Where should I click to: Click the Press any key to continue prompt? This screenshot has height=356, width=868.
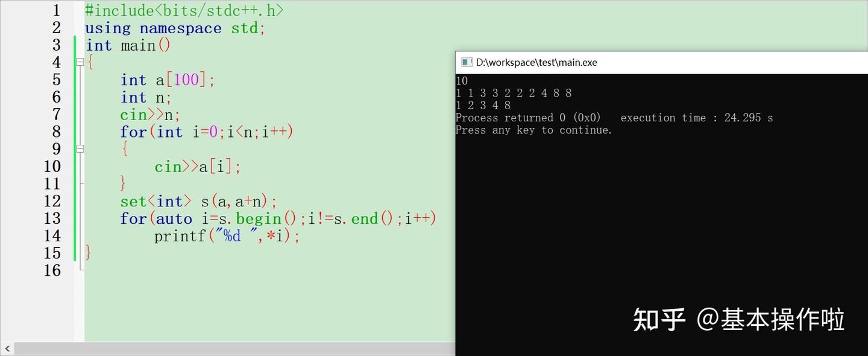(533, 130)
